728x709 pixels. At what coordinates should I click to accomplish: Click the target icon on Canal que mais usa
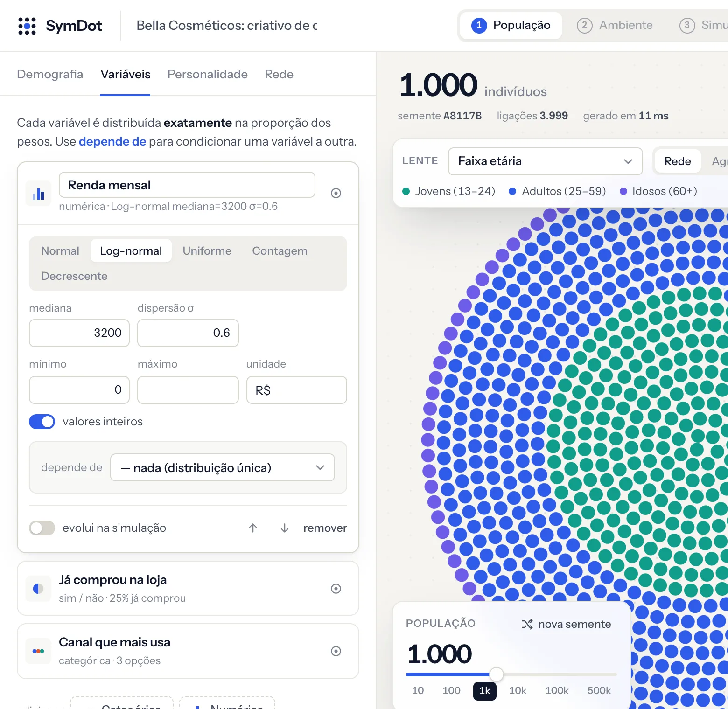pos(336,651)
